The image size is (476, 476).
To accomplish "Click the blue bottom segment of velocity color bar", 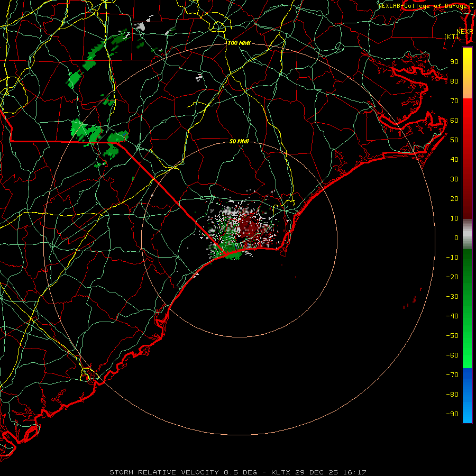I will coord(467,396).
